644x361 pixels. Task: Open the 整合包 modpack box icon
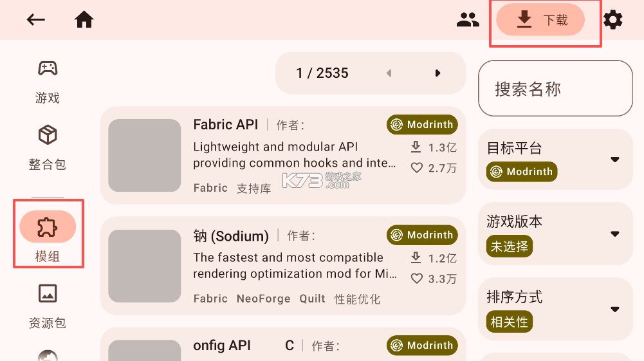coord(48,135)
